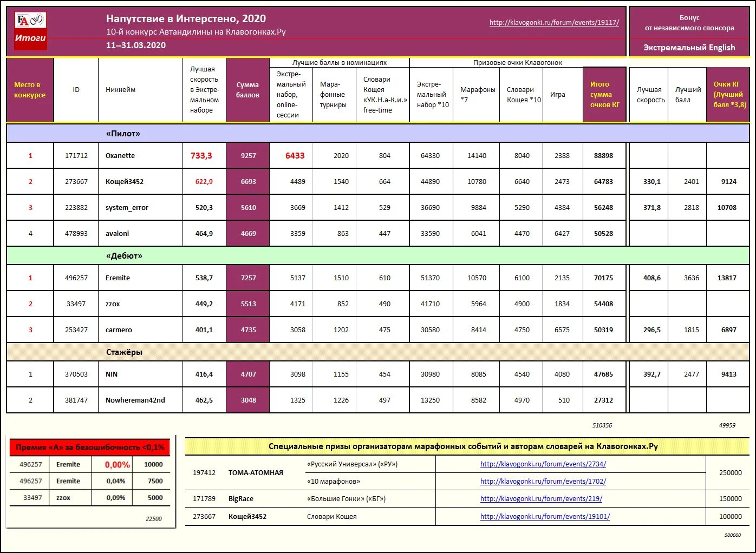Click the 'Лучшие баллы в номинациях' header
The width and height of the screenshot is (756, 553).
(x=340, y=63)
